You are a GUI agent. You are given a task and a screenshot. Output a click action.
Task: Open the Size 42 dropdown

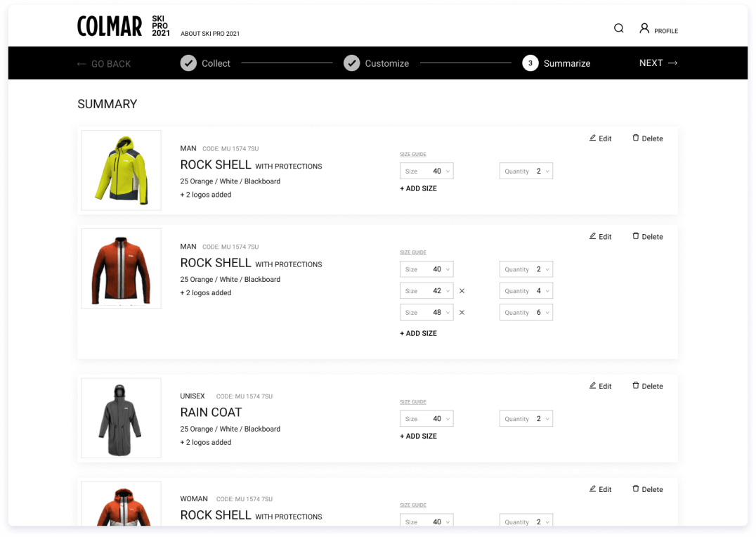(426, 291)
